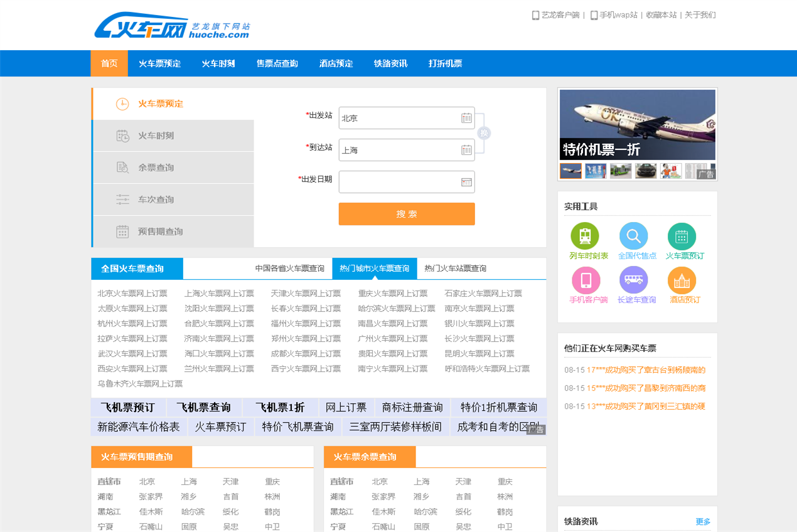Open the pink 手机客户端 phone icon
797x532 pixels.
coord(586,280)
